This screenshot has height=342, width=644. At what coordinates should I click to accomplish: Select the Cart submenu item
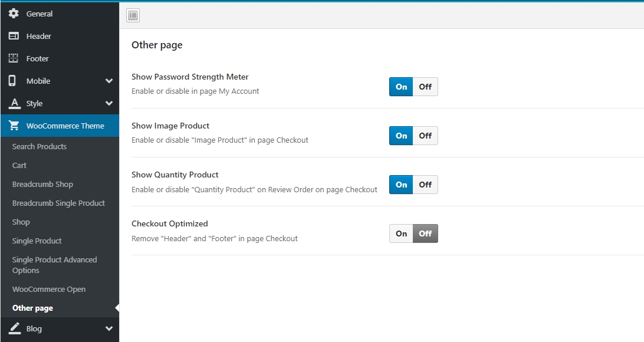(19, 165)
